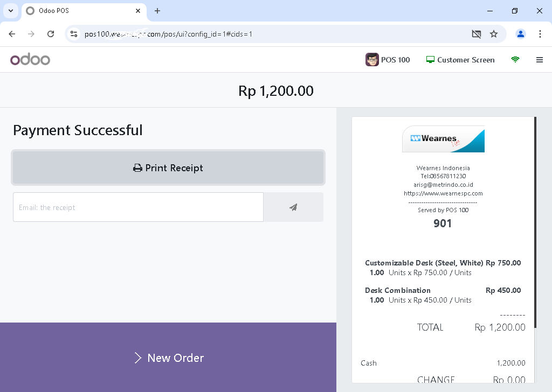The image size is (552, 392).
Task: Bookmark this page with star icon
Action: [x=494, y=34]
